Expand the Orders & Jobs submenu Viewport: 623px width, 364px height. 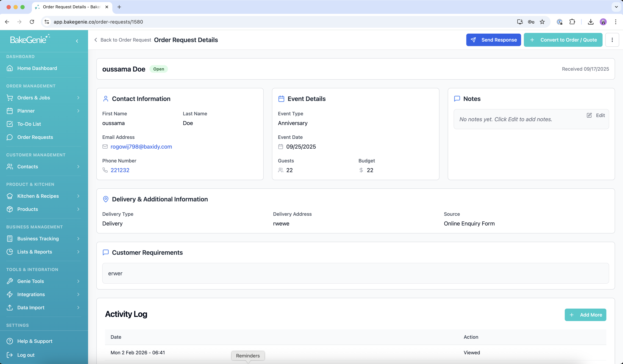coord(78,98)
